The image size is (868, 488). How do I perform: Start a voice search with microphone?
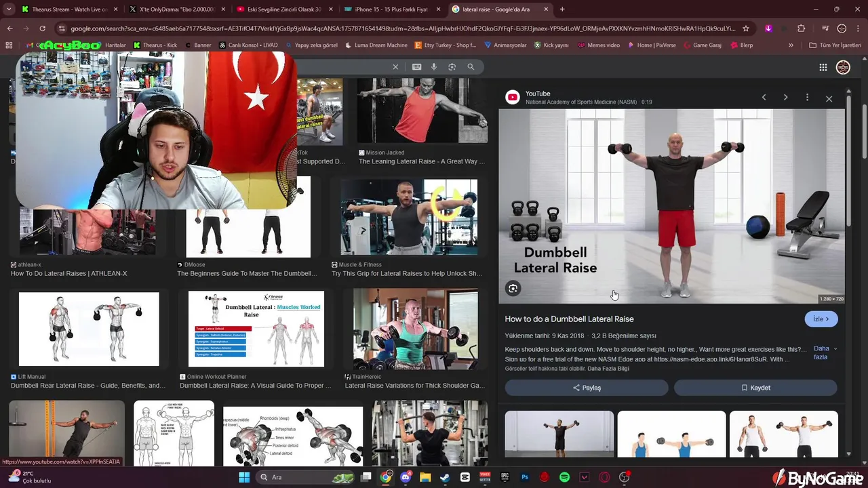(x=434, y=66)
